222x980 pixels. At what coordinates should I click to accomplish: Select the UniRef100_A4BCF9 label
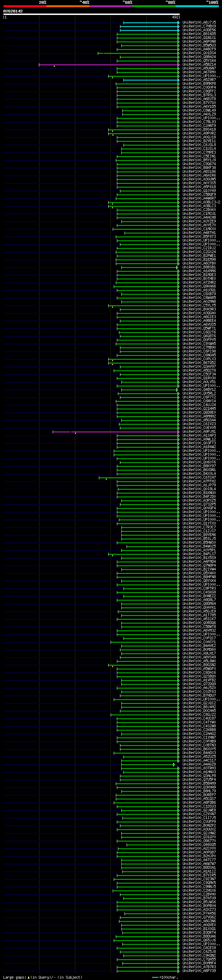[x=199, y=49]
